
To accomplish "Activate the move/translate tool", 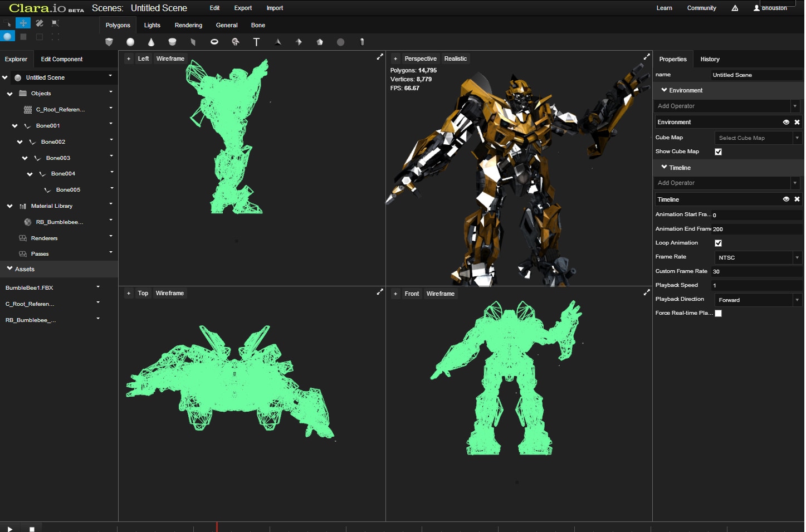I will point(23,23).
